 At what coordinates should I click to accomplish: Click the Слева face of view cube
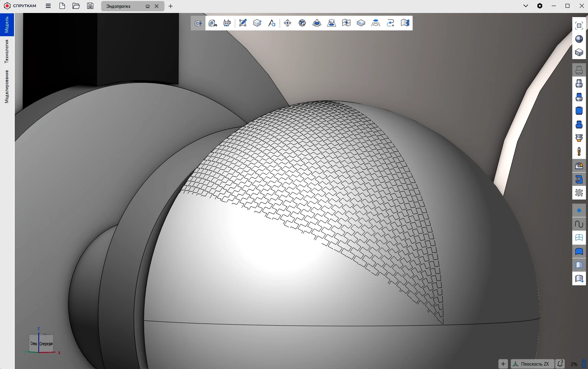[x=34, y=343]
